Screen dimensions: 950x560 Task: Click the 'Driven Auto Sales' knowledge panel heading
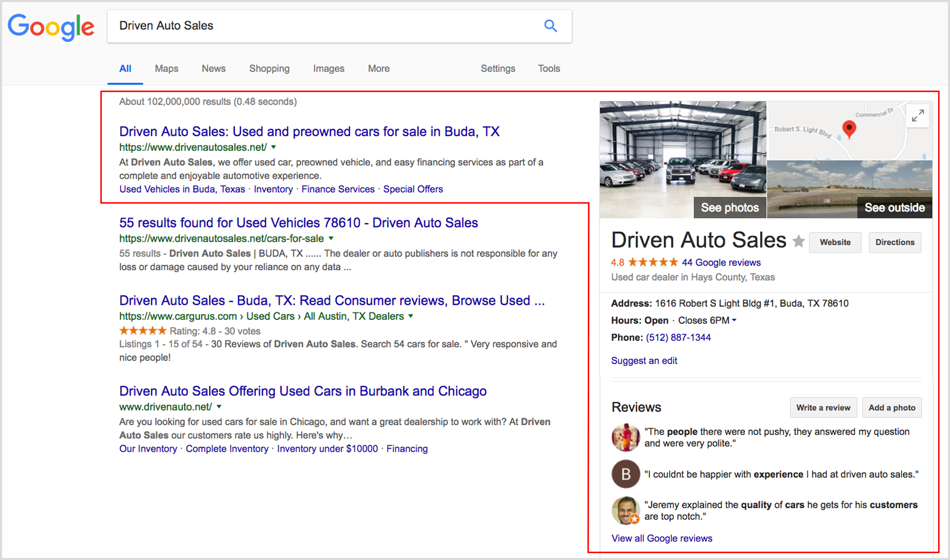click(x=699, y=240)
